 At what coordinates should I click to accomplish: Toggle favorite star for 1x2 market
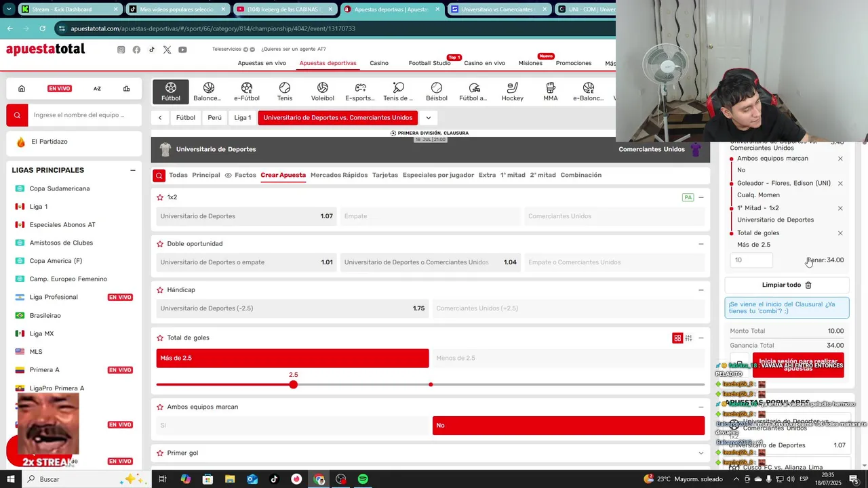[x=160, y=197]
